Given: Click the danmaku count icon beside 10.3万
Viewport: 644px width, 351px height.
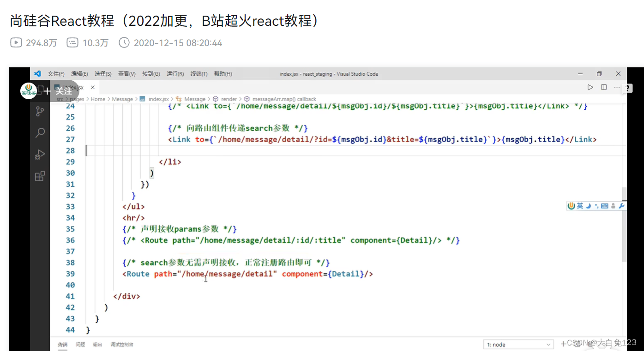Looking at the screenshot, I should point(72,43).
